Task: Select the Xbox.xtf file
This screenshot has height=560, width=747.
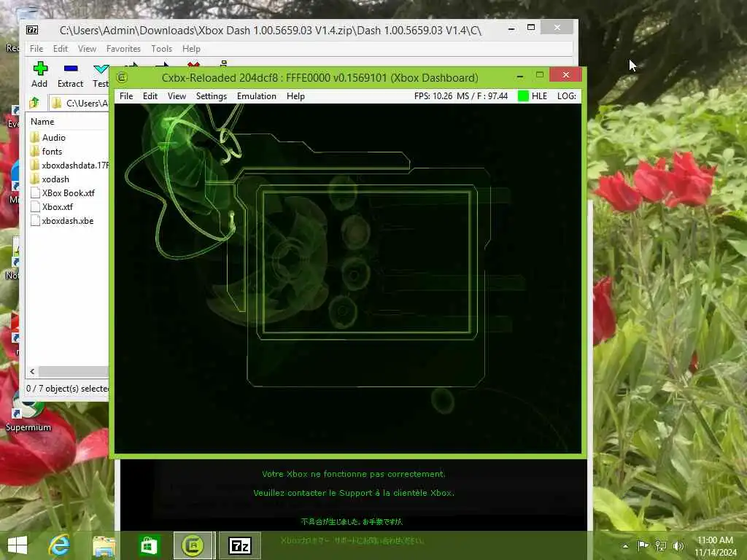Action: 52,206
